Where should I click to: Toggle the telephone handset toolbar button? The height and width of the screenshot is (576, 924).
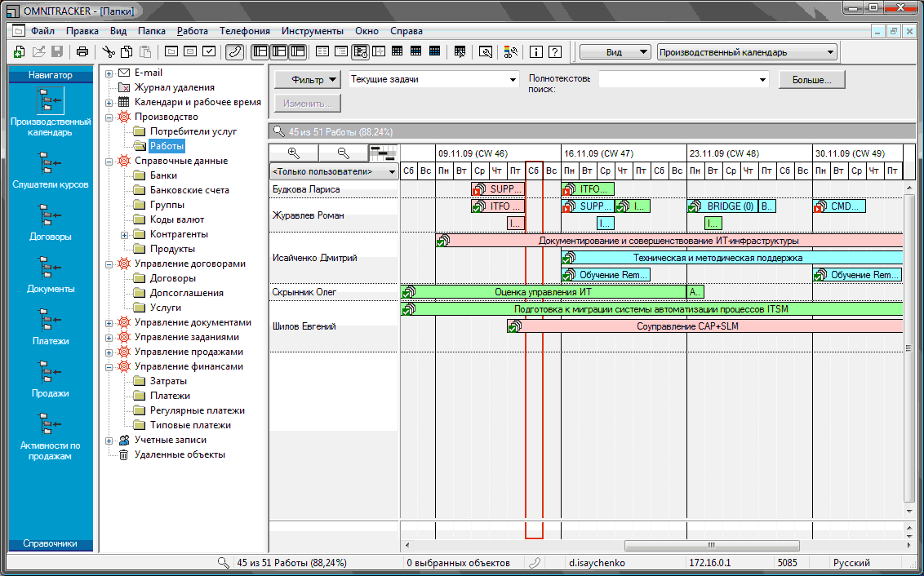click(234, 52)
